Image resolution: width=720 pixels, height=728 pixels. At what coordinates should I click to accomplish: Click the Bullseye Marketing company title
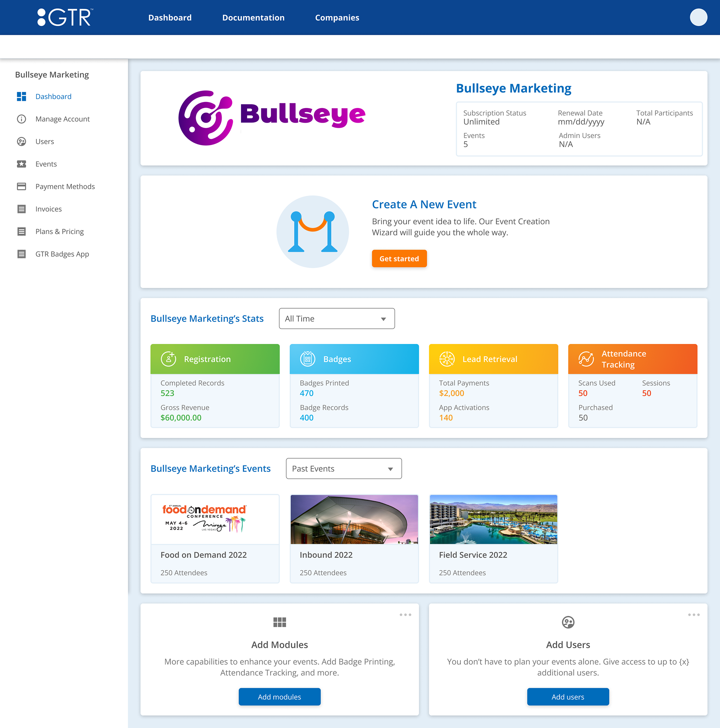coord(513,88)
